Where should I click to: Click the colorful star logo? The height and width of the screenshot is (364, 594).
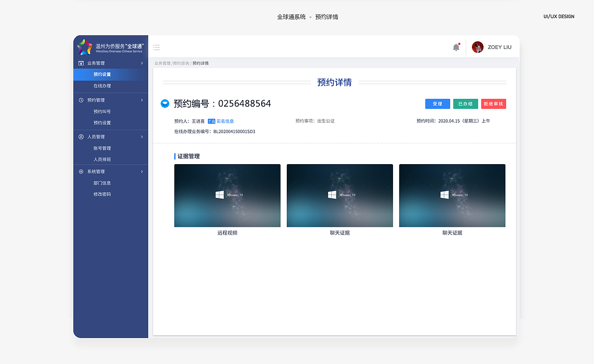tap(84, 47)
